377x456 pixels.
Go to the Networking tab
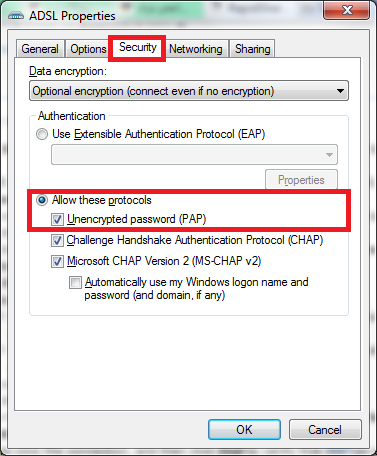[196, 49]
